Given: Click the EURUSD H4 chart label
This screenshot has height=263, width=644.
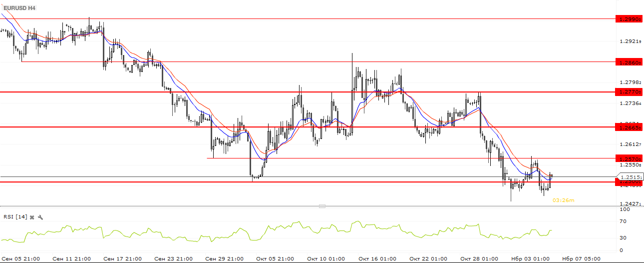Looking at the screenshot, I should (x=20, y=8).
